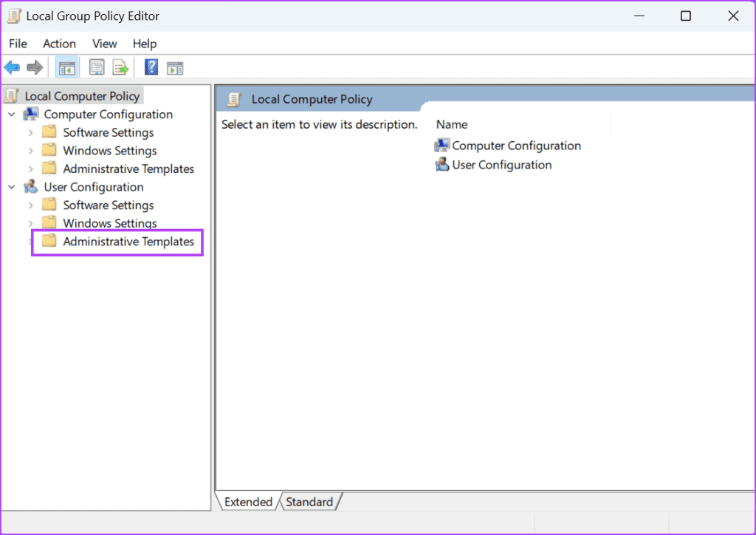Expand Windows Settings under Computer Configuration
756x535 pixels.
[x=31, y=151]
